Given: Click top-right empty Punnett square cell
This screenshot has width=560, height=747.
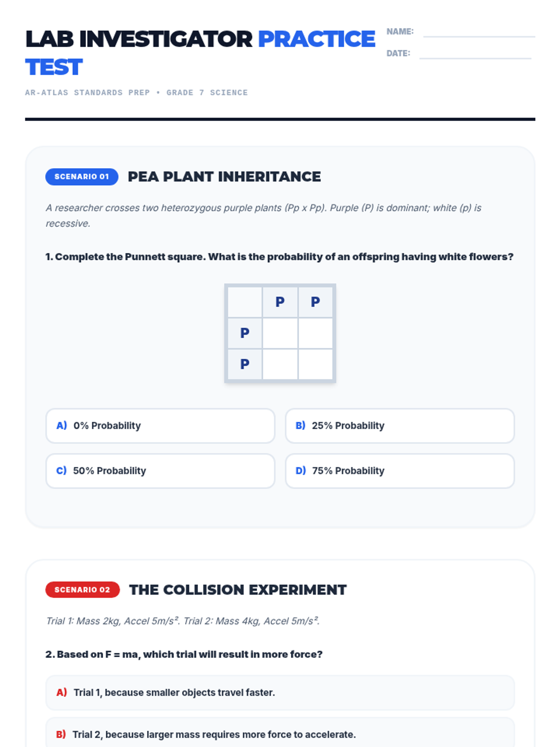Looking at the screenshot, I should pyautogui.click(x=315, y=333).
